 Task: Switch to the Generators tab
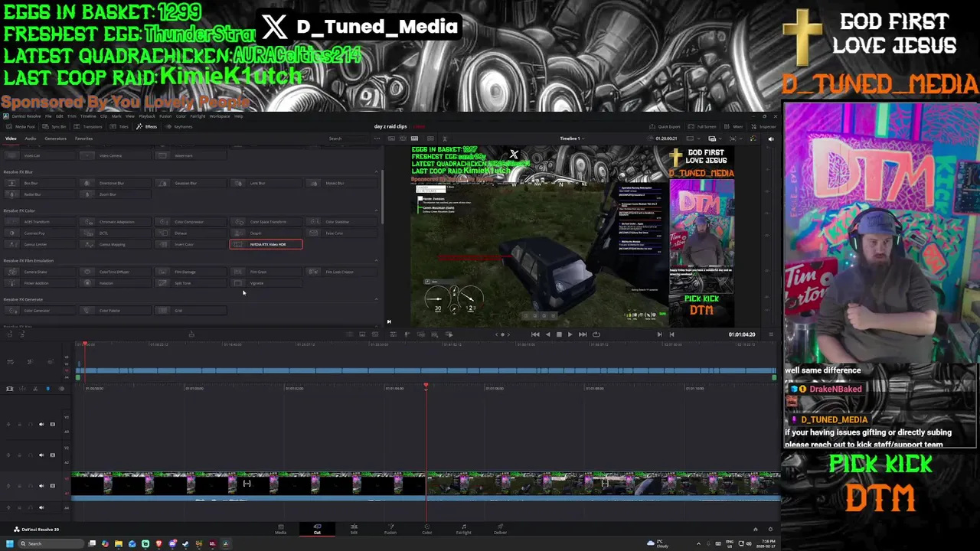[x=55, y=139]
